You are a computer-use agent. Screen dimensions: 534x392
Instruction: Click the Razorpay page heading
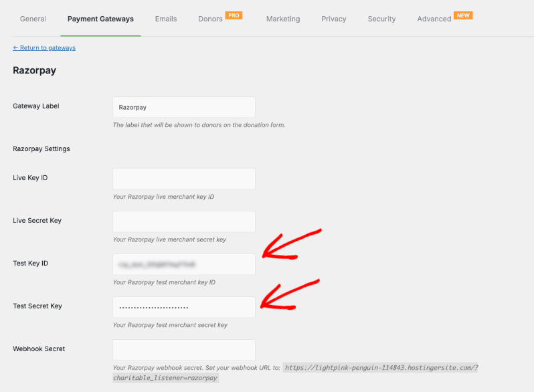[x=34, y=70]
